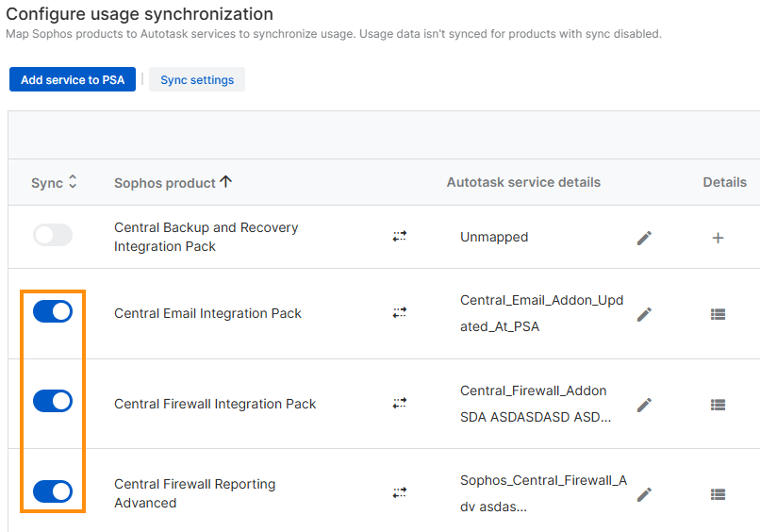Add details for Central Backup and Recovery
This screenshot has width=760, height=532.
point(718,238)
